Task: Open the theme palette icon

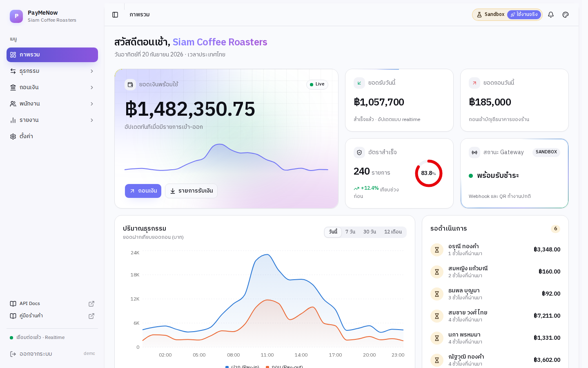Action: click(x=566, y=15)
